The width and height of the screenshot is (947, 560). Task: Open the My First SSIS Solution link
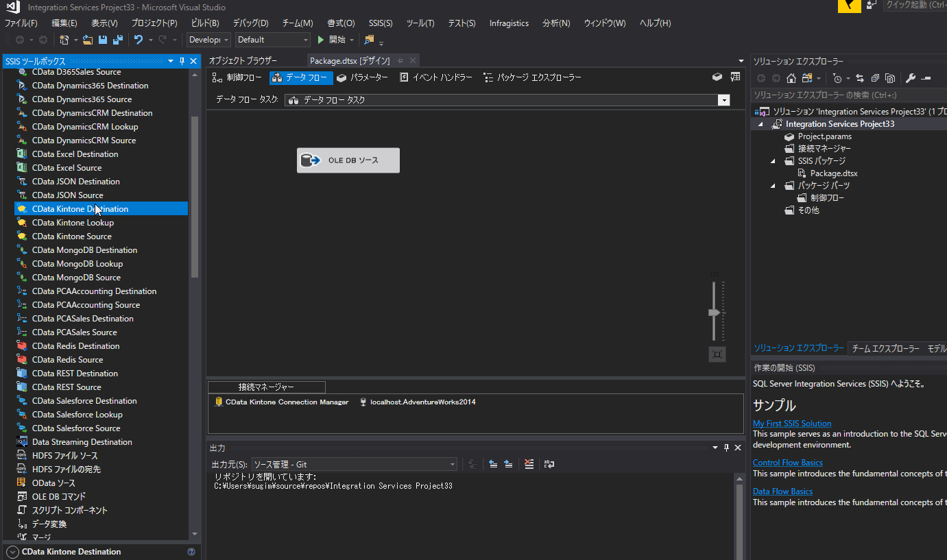click(792, 424)
